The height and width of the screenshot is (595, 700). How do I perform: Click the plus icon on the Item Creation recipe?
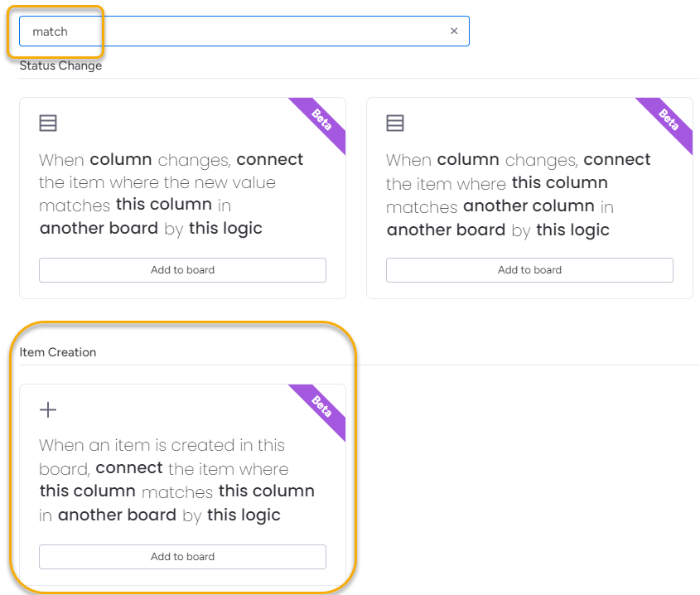pyautogui.click(x=48, y=409)
